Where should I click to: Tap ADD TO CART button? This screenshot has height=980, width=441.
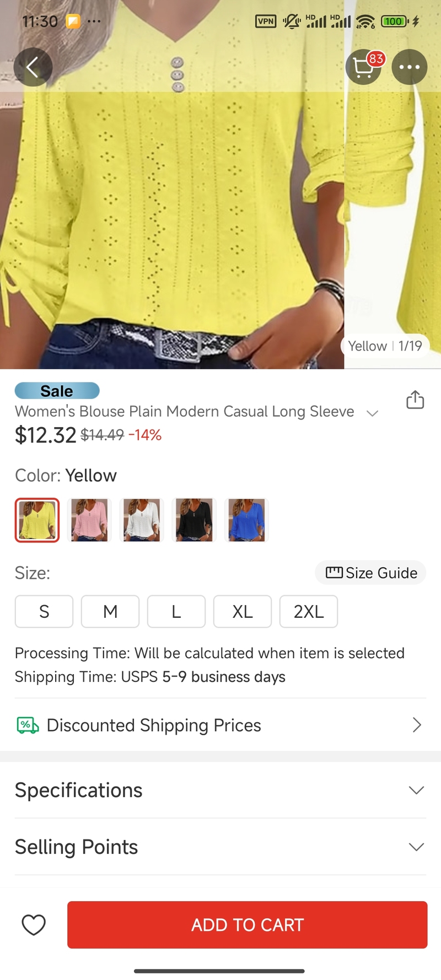248,925
